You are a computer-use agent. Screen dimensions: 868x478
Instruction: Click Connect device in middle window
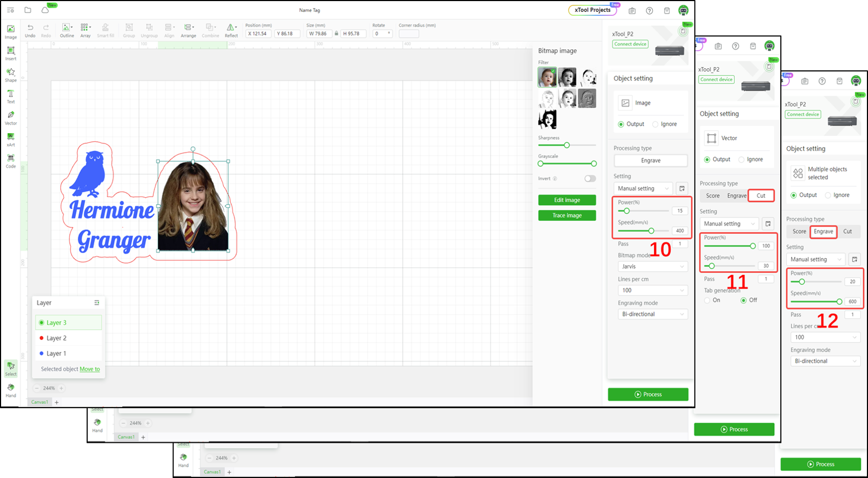point(716,80)
